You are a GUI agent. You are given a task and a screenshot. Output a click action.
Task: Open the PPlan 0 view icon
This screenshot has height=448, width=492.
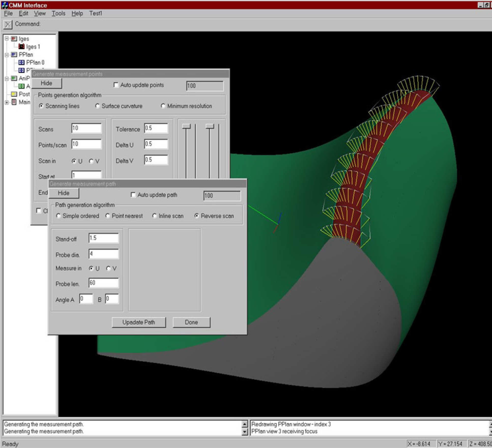tap(21, 62)
